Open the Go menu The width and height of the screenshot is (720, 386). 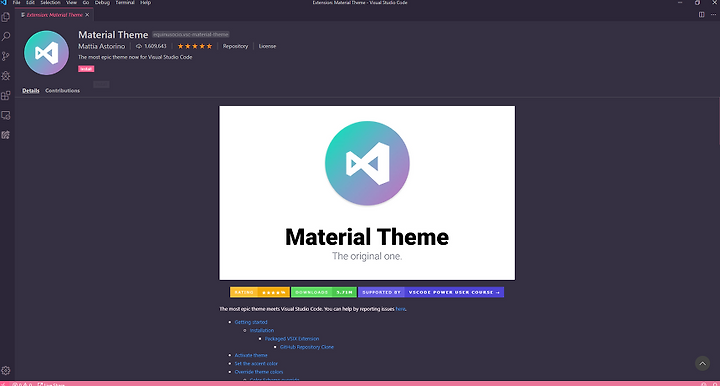86,3
